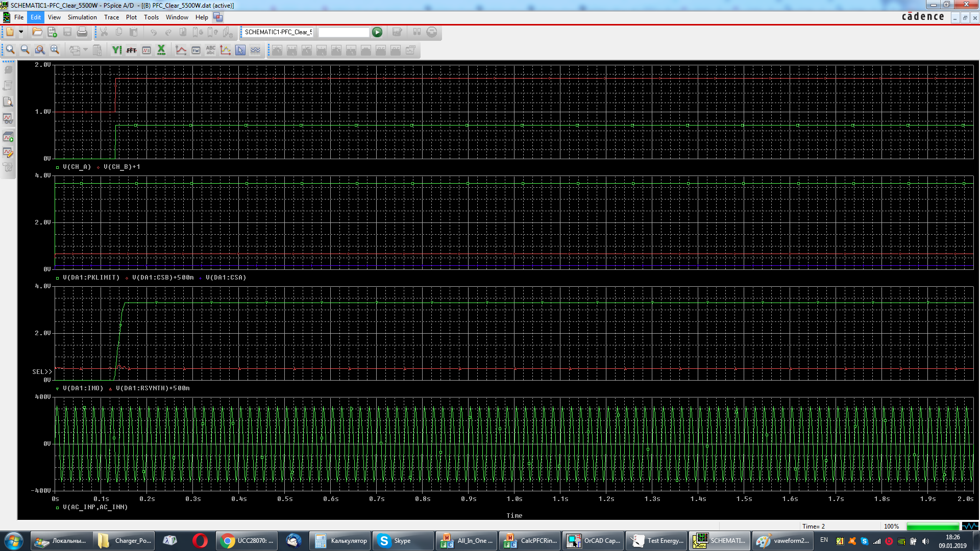Click the SEL>> plot selection marker

(x=42, y=372)
